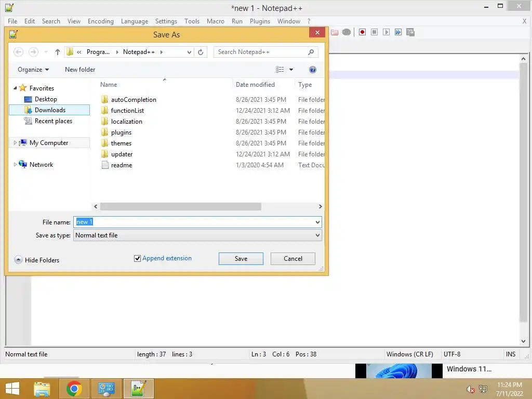Click the editor vertical scrollbar down arrow
Viewport: 532px width, 399px height.
524,341
